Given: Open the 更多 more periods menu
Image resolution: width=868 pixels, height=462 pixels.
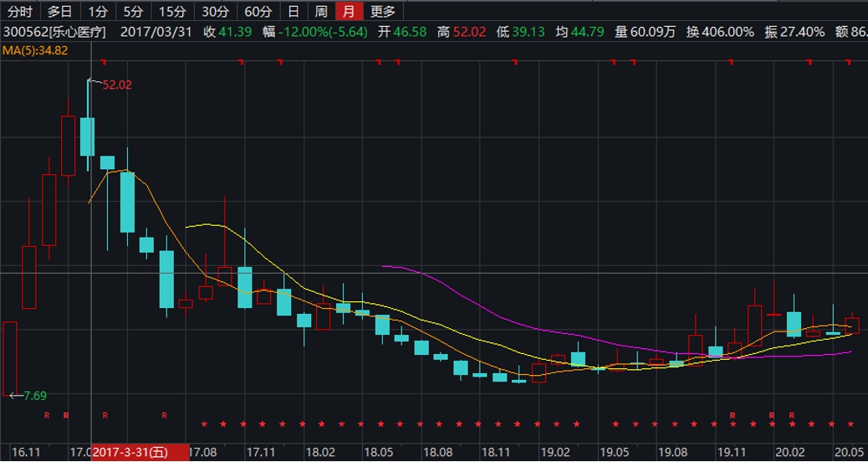Looking at the screenshot, I should (x=383, y=11).
